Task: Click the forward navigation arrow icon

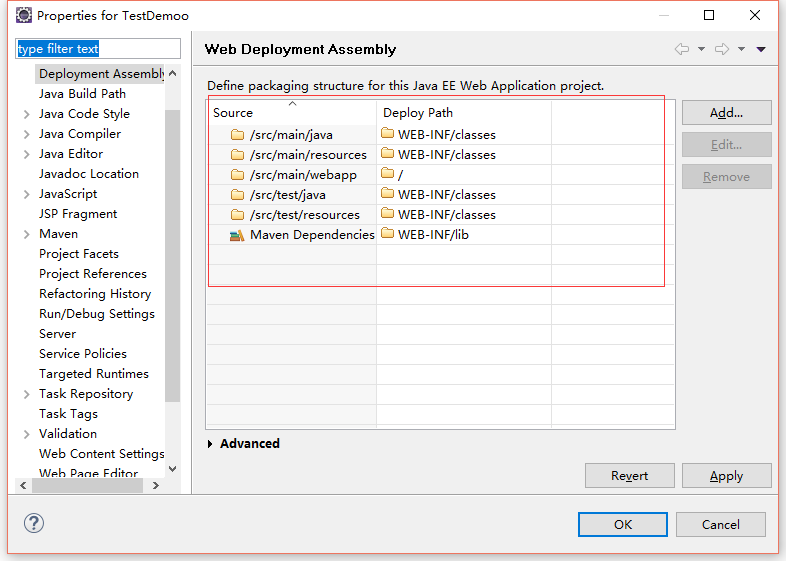Action: pos(722,49)
